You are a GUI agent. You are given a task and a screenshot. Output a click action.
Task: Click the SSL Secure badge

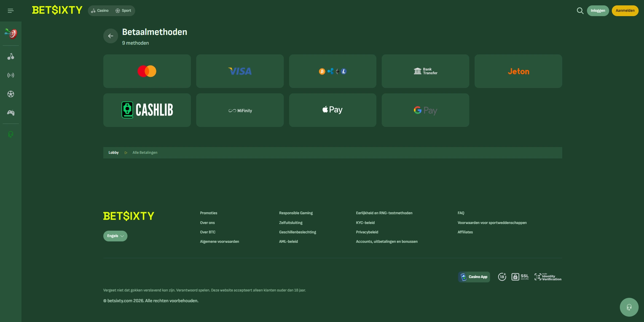tap(520, 277)
